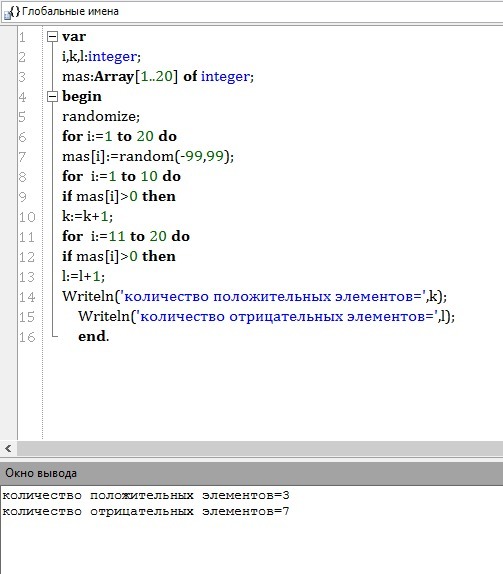
Task: Click the k:=k+1 statement
Action: tap(87, 216)
